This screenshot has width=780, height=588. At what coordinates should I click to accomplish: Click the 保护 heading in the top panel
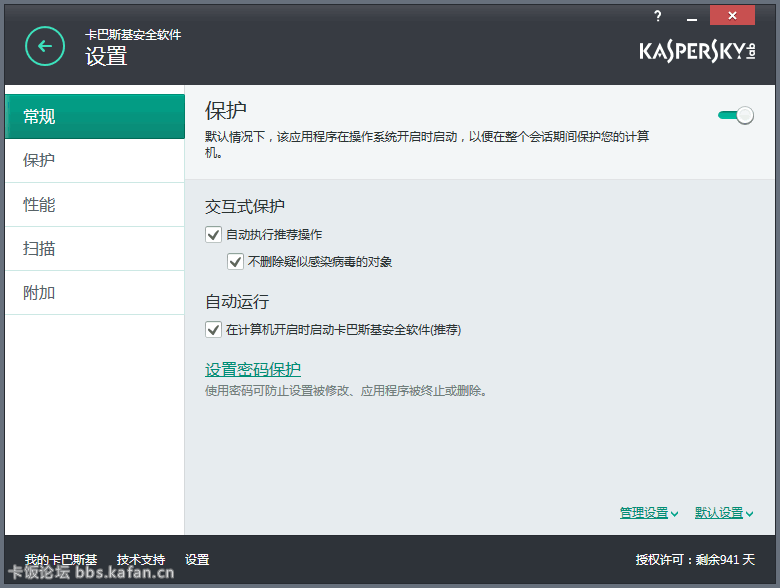click(225, 110)
